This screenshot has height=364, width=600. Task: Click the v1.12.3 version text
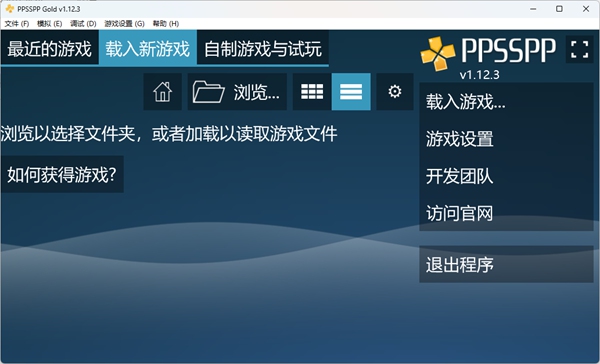[479, 75]
